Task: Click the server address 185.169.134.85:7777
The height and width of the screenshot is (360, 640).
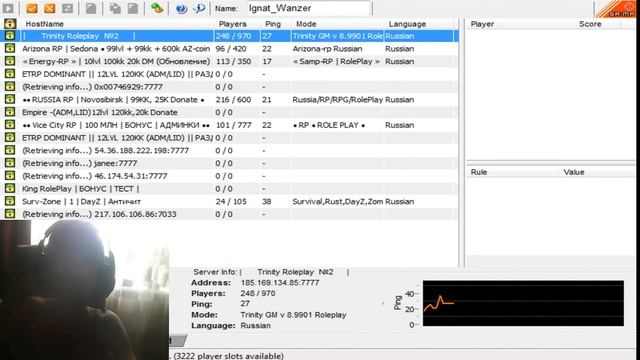Action: coord(280,282)
